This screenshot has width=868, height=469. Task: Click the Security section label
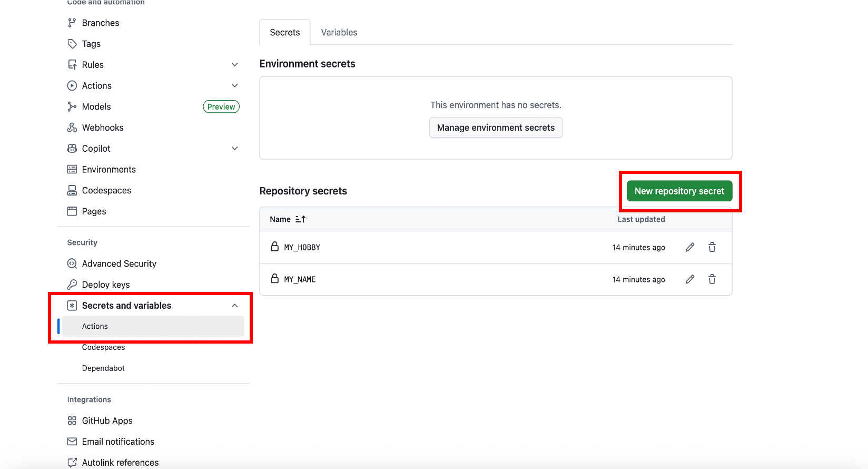coord(82,242)
